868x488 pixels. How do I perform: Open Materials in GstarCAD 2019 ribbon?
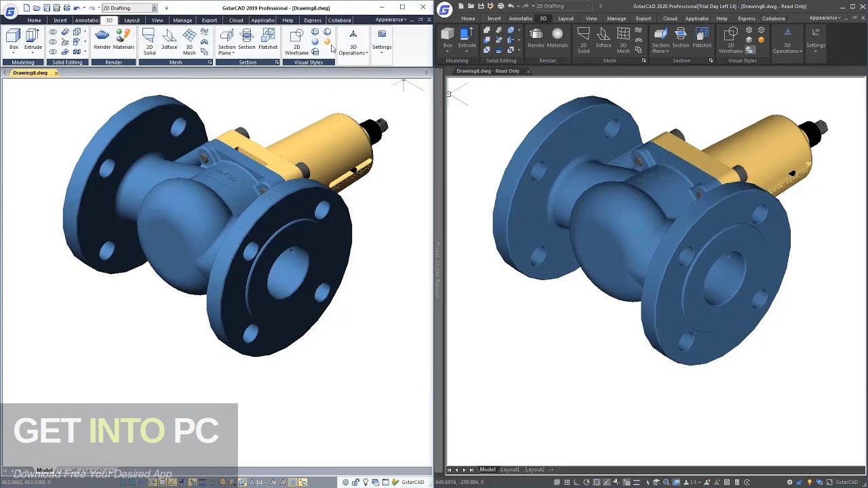123,39
